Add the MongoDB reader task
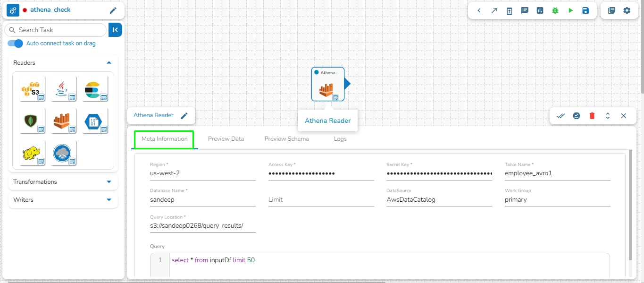This screenshot has width=644, height=283. (33, 120)
